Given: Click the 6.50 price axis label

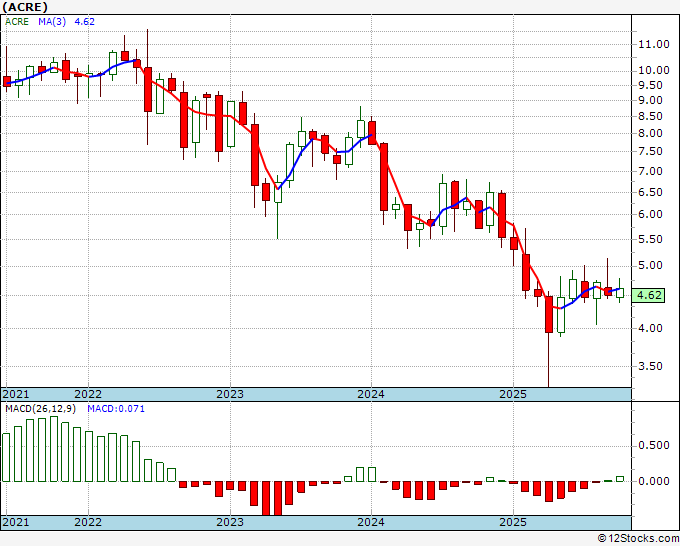Looking at the screenshot, I should pos(650,192).
